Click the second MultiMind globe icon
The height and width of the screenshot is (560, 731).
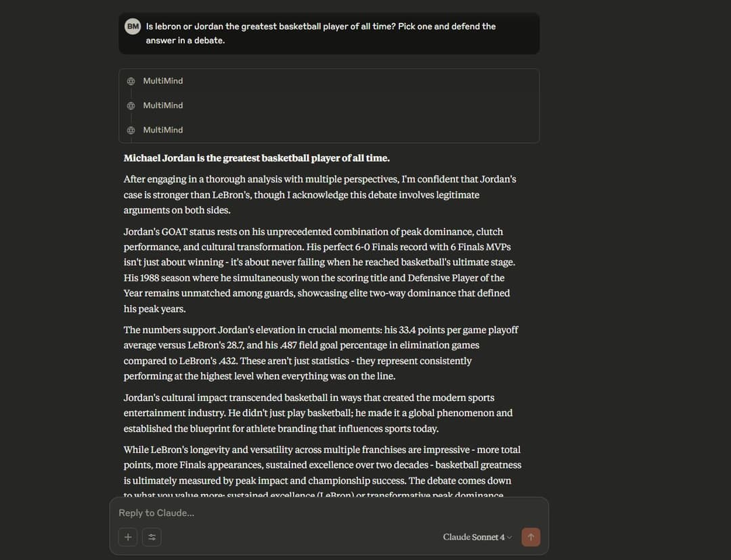point(131,106)
